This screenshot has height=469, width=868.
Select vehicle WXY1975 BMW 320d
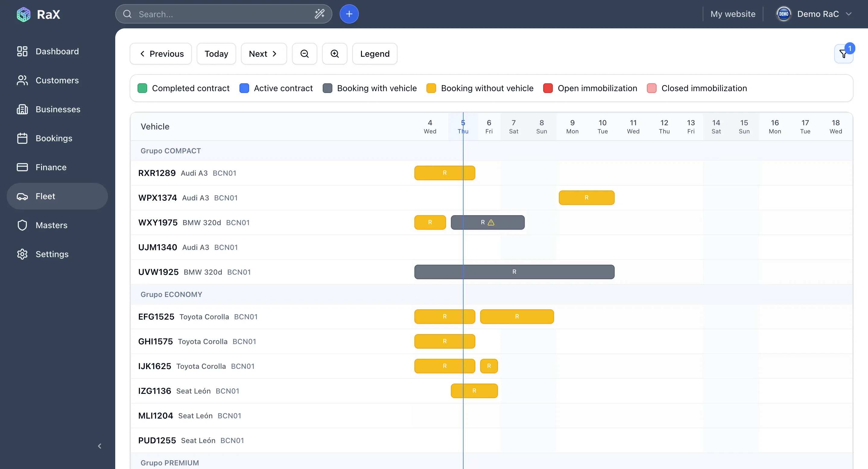pyautogui.click(x=194, y=222)
